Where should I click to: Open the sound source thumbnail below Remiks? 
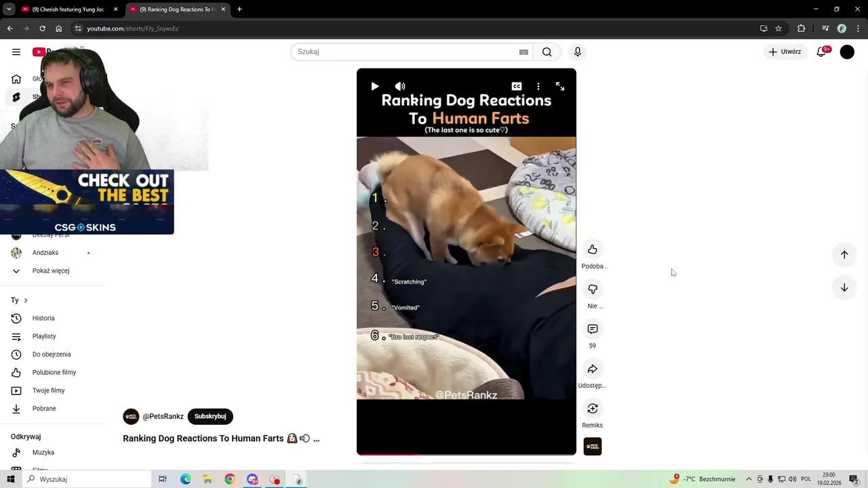tap(593, 447)
